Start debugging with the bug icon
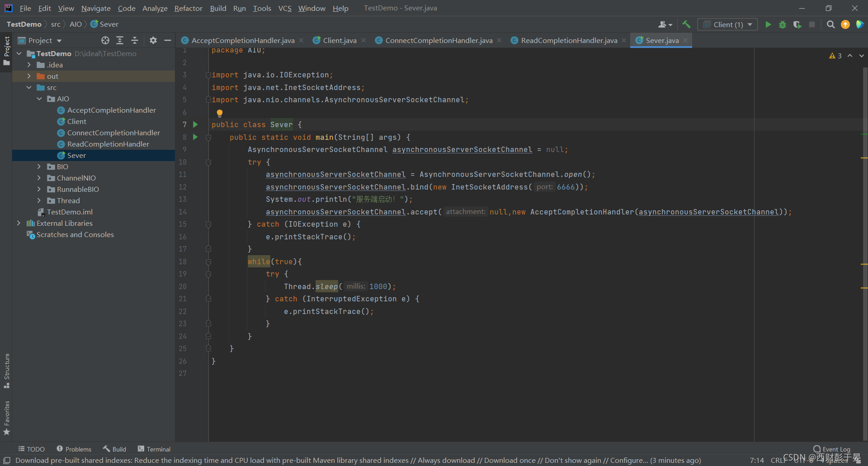 783,24
